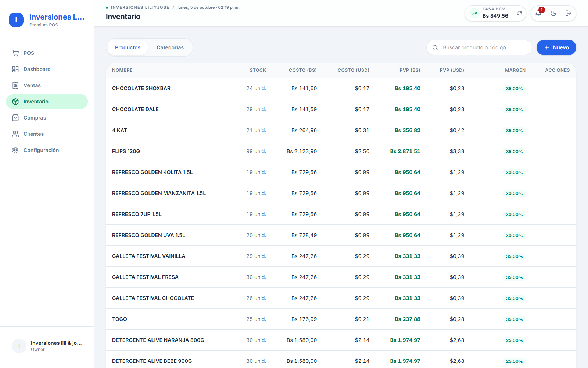Click the STOCK column header

click(258, 70)
